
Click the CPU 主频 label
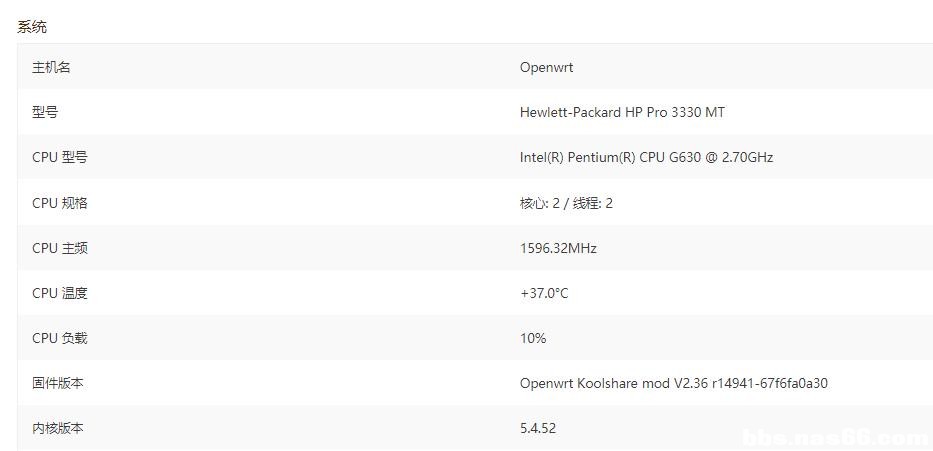[x=59, y=248]
